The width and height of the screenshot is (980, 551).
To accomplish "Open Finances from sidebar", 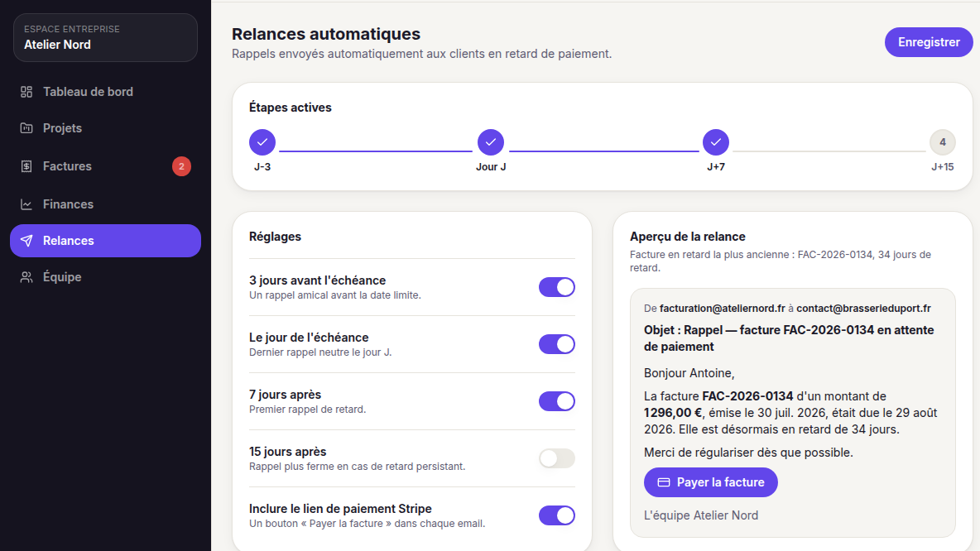I will point(106,204).
